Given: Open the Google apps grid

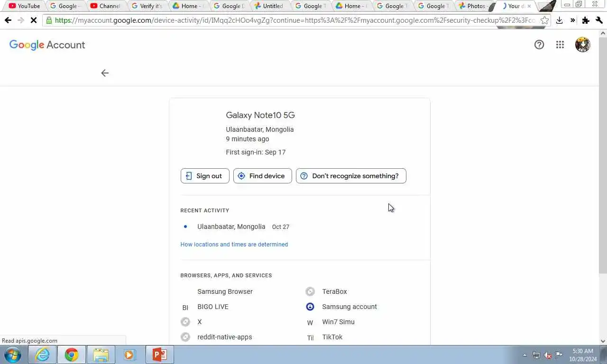Looking at the screenshot, I should click(560, 45).
